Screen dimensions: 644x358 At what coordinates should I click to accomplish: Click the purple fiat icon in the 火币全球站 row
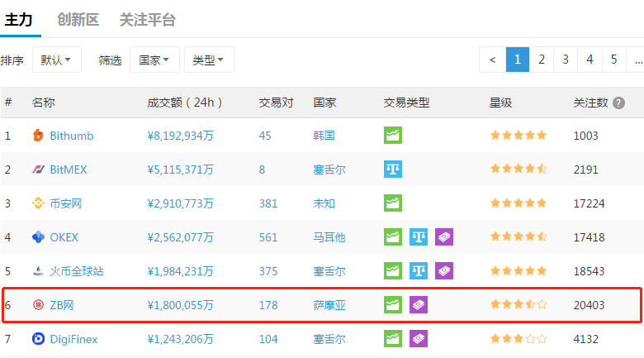pos(444,270)
